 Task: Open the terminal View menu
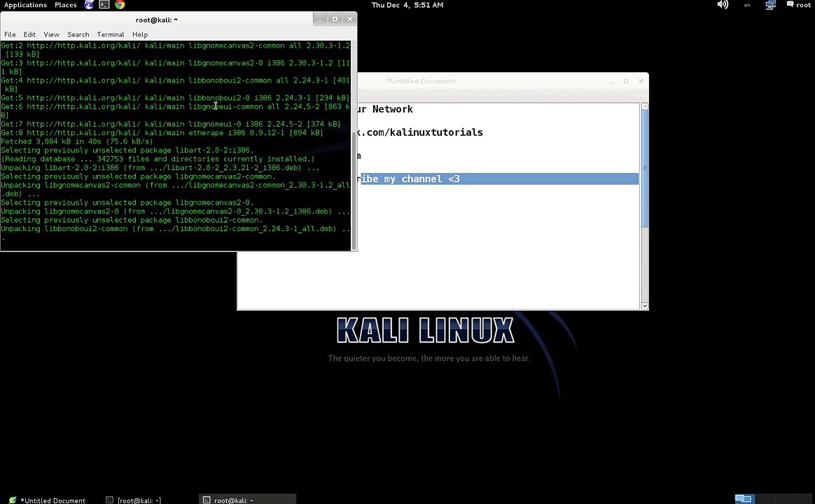51,34
